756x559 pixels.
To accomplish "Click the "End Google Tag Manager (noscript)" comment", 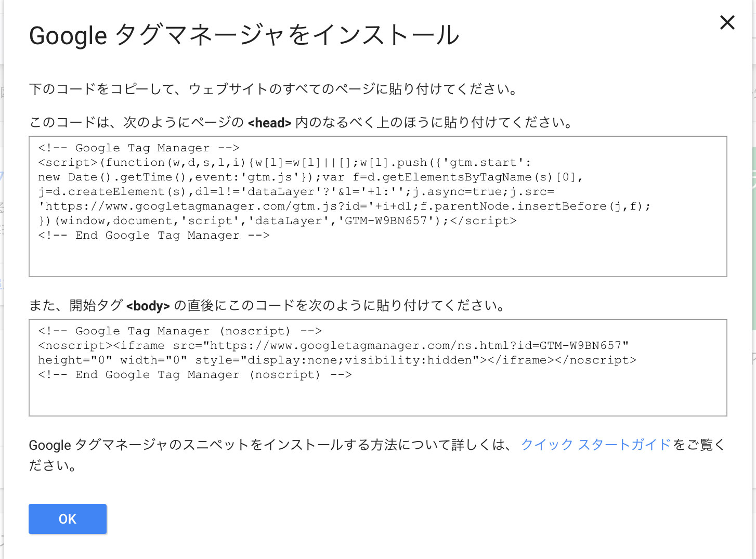I will 195,375.
